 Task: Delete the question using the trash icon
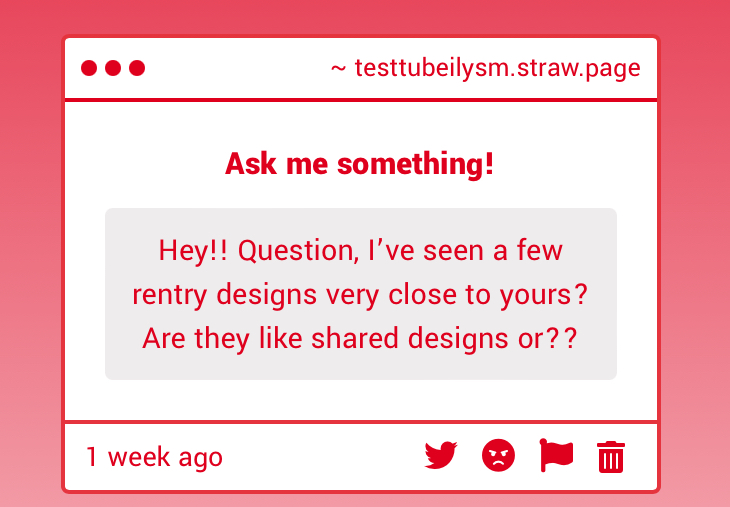(610, 457)
